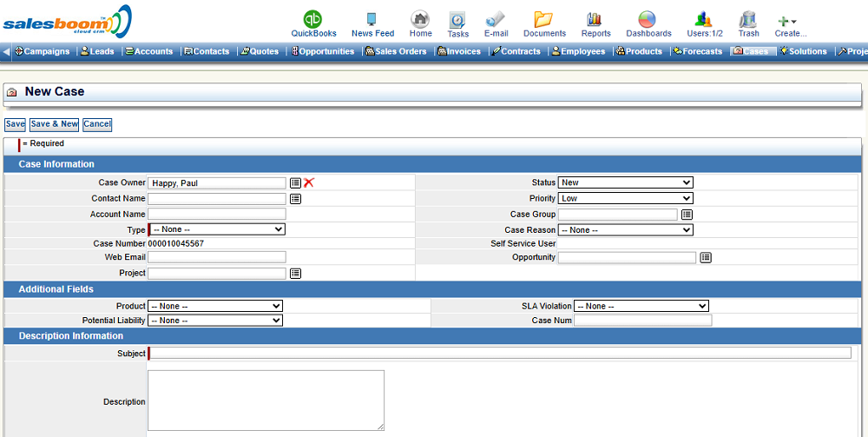The height and width of the screenshot is (437, 868).
Task: Expand the Priority dropdown
Action: click(x=625, y=198)
